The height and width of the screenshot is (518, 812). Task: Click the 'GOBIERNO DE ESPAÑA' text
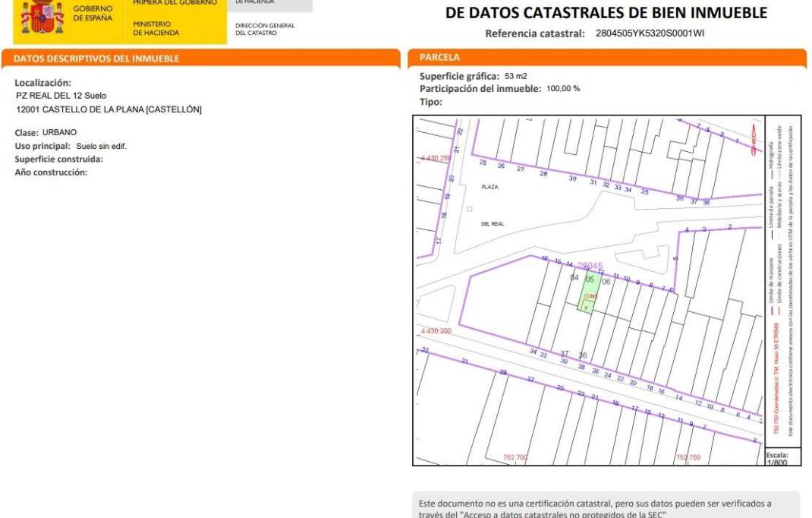[x=93, y=14]
